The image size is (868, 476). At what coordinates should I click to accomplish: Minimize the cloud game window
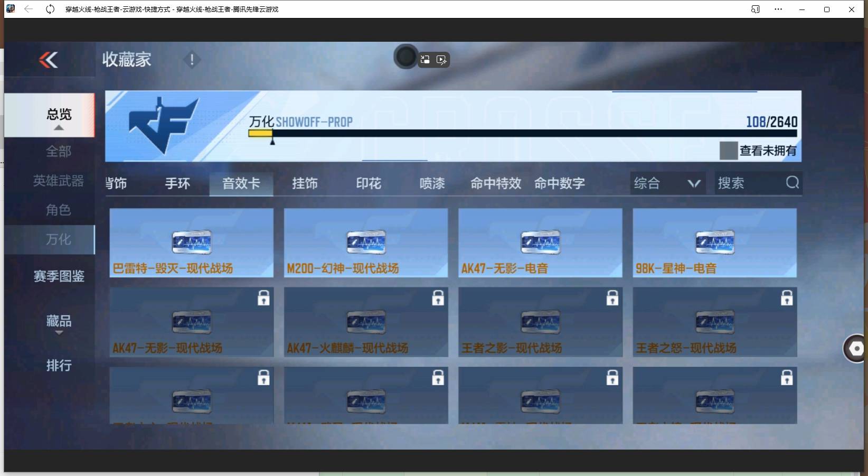802,9
